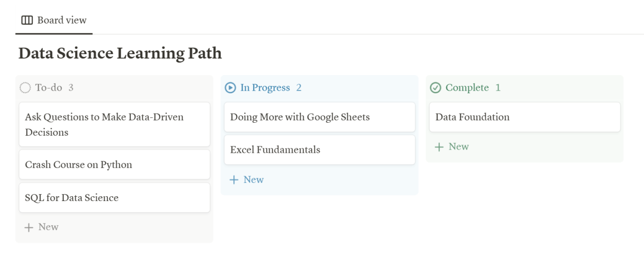This screenshot has height=260, width=644.
Task: Click plus icon under To-do column
Action: 29,227
